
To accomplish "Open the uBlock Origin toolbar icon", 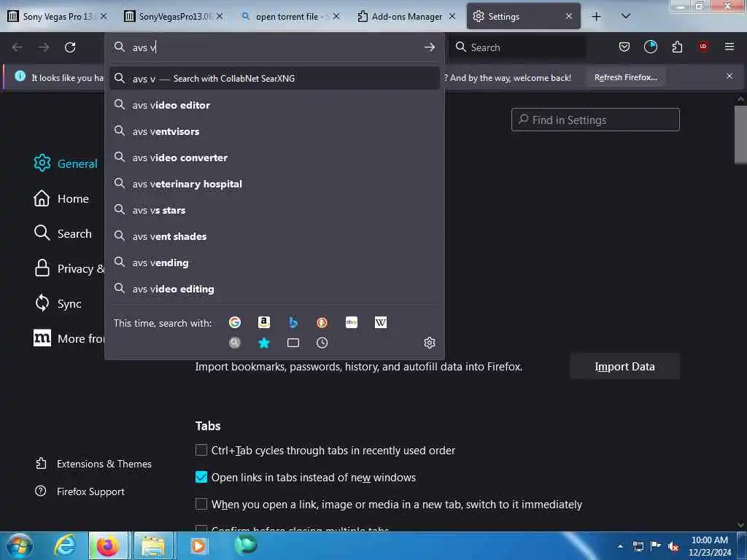I will [x=703, y=47].
